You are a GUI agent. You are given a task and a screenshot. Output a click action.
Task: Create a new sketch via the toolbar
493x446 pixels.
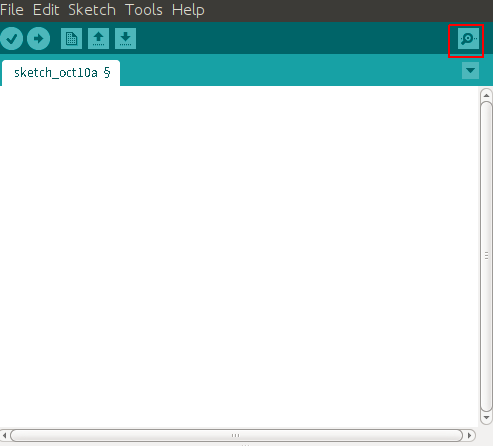(71, 39)
